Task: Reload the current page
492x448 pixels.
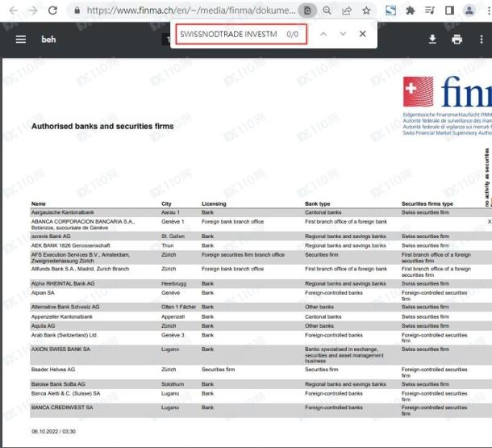Action: pyautogui.click(x=52, y=10)
